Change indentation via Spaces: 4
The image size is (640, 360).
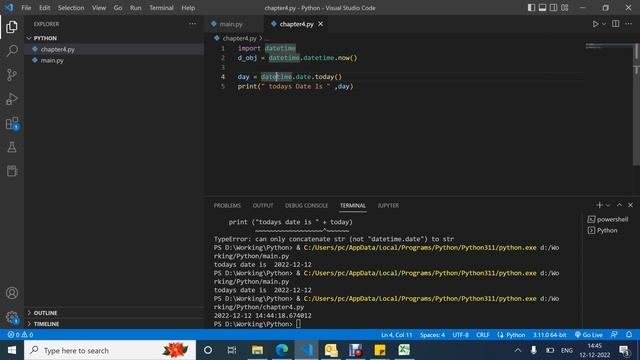coord(433,335)
